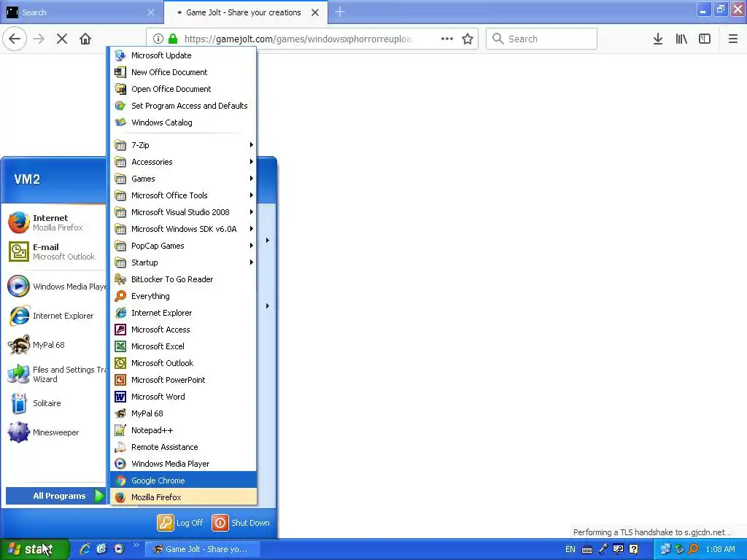The image size is (747, 560).
Task: Launch MyPal 68 from programs list
Action: pos(183,413)
